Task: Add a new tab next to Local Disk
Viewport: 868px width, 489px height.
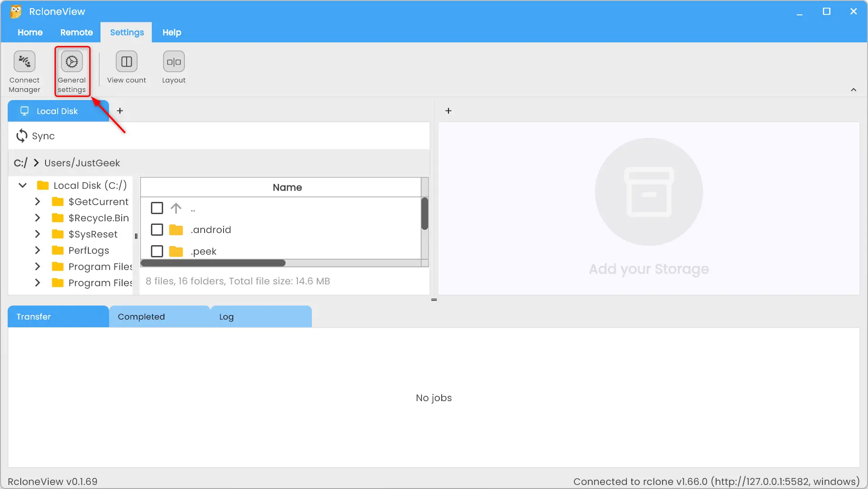Action: pyautogui.click(x=120, y=111)
